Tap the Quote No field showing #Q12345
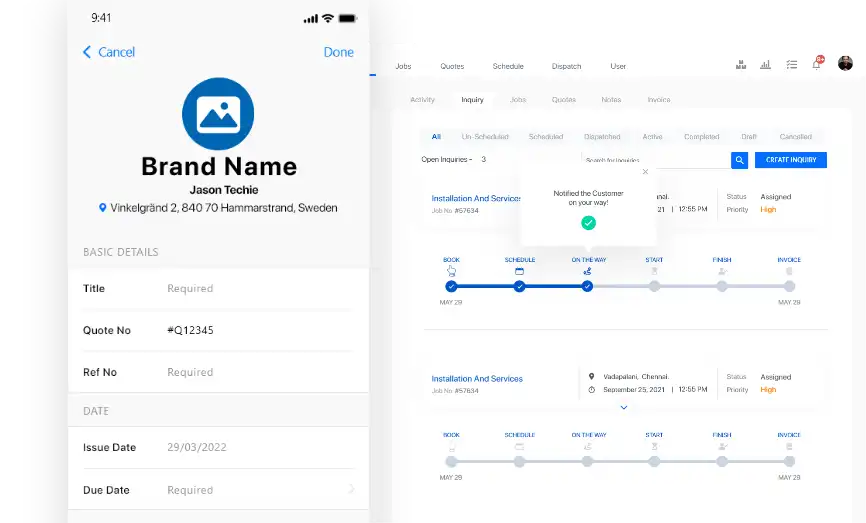Screen dimensions: 866x523 [218, 330]
